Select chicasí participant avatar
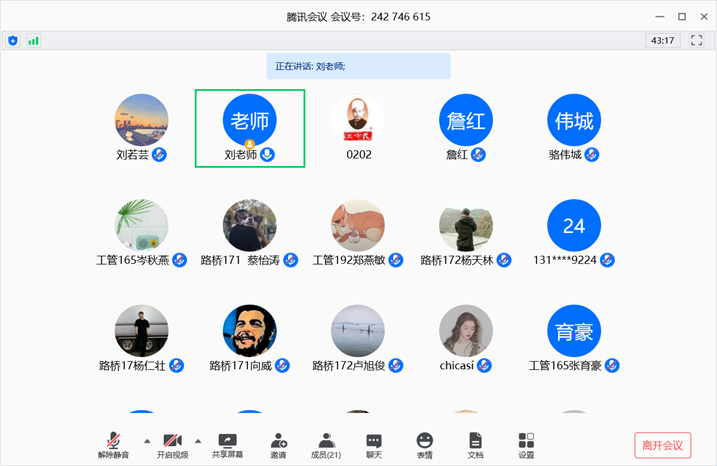Image resolution: width=717 pixels, height=466 pixels. [466, 331]
